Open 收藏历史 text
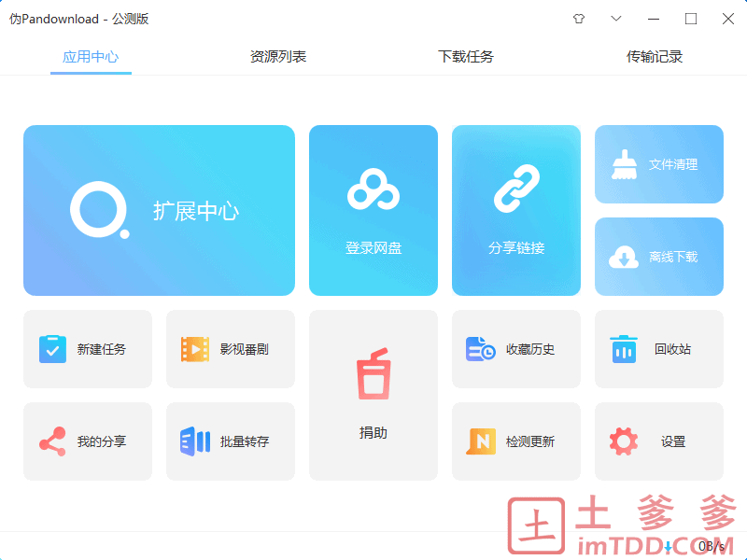This screenshot has width=747, height=560. [x=530, y=349]
